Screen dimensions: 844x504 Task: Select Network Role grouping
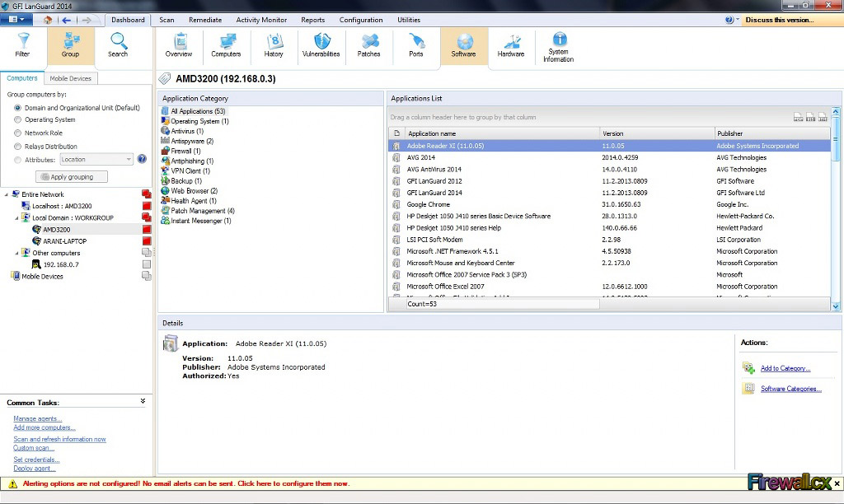pyautogui.click(x=18, y=133)
